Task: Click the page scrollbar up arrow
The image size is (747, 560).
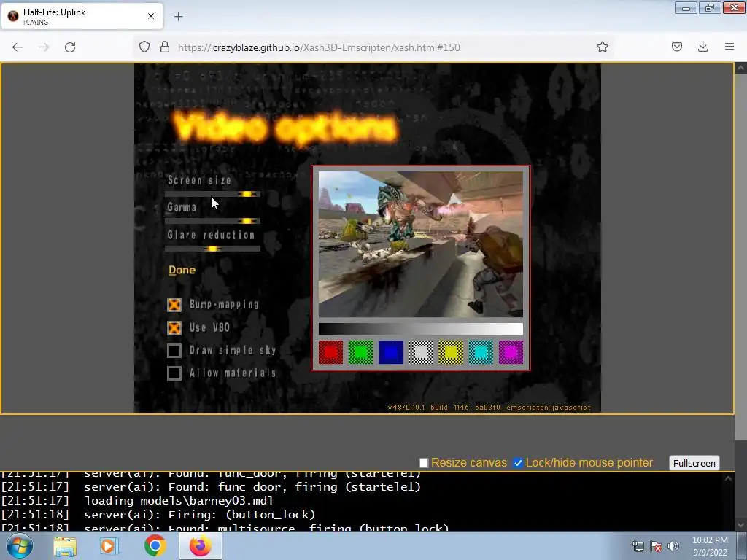Action: pyautogui.click(x=740, y=69)
